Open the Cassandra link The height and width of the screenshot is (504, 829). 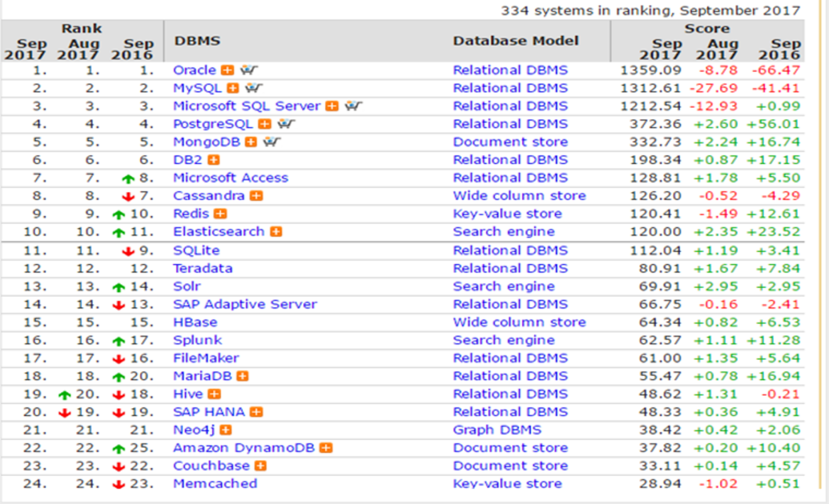[x=209, y=195]
